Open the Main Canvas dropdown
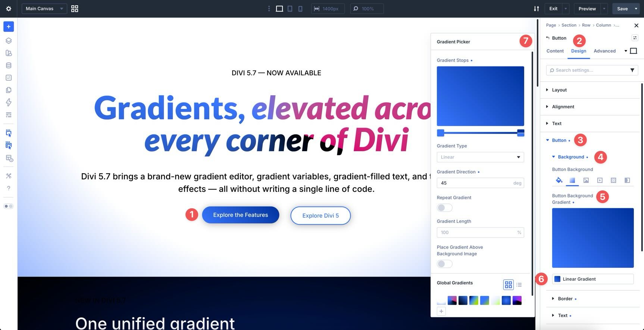This screenshot has height=330, width=644. pyautogui.click(x=44, y=9)
